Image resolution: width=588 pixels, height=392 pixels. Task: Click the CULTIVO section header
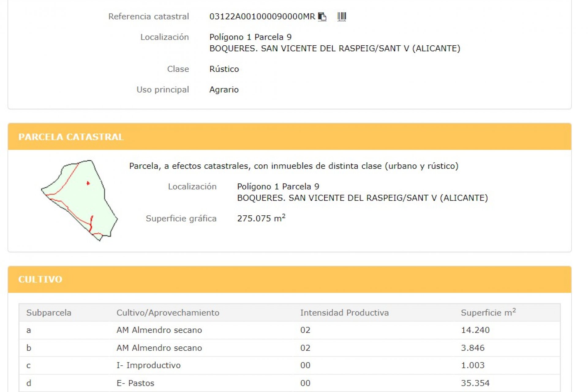pyautogui.click(x=289, y=279)
